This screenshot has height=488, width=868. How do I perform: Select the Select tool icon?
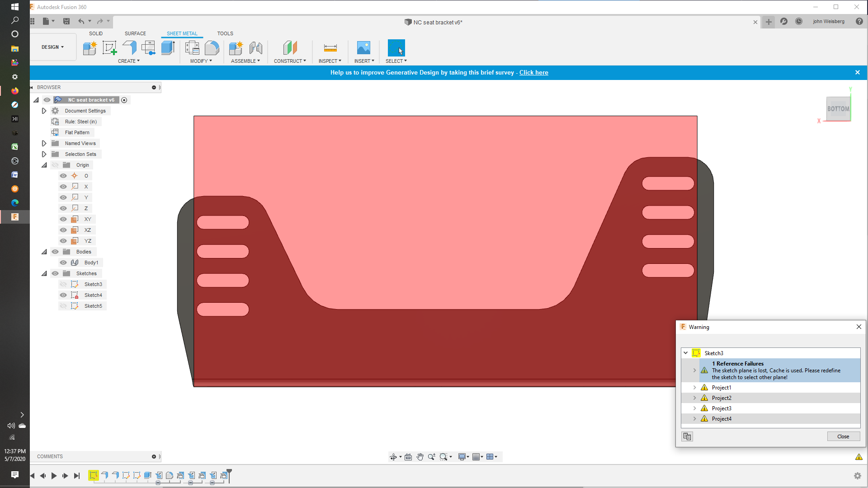[396, 47]
